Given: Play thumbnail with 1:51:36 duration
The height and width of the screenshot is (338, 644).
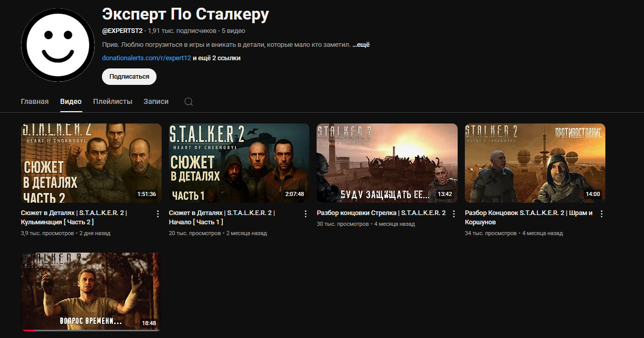Looking at the screenshot, I should pyautogui.click(x=91, y=163).
